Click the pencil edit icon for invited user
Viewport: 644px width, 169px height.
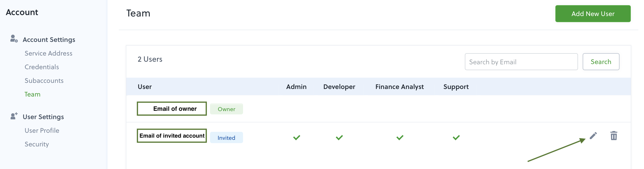(x=593, y=136)
